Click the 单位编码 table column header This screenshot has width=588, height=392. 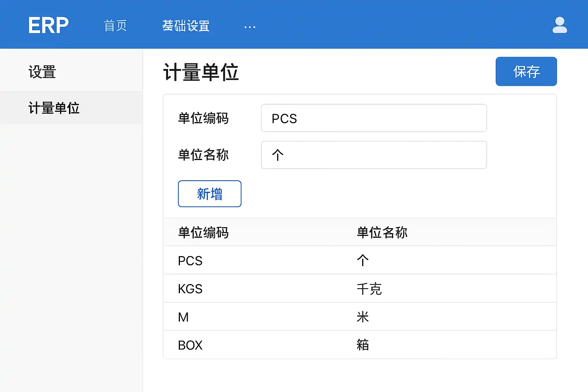point(203,232)
